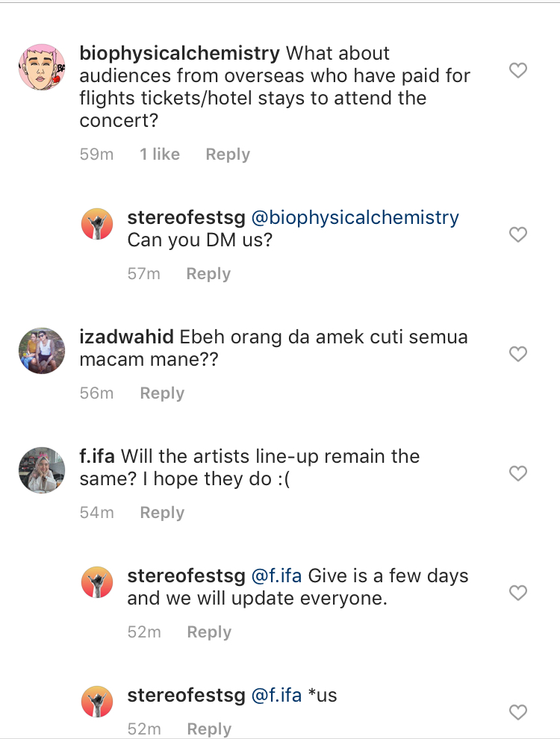560x739 pixels.
Task: Tap stereofestsg avatar beside 'Can you DM us?'
Action: (x=97, y=224)
